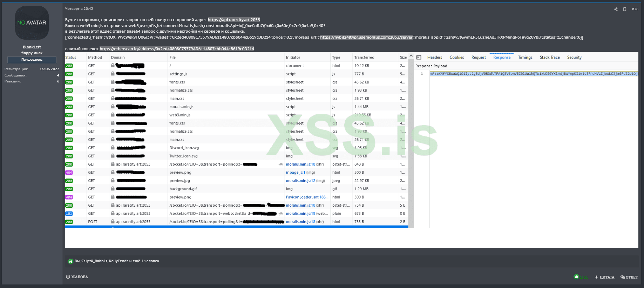Open the Headers tab

click(x=435, y=58)
